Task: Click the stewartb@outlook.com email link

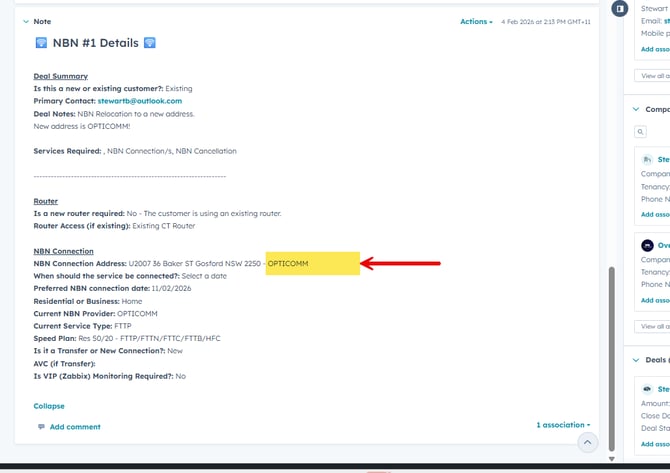Action: [140, 101]
